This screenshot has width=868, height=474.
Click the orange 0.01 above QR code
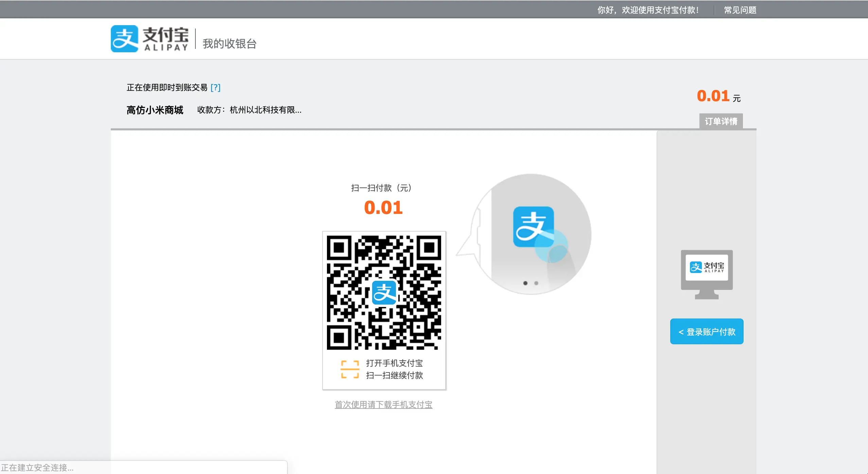click(x=383, y=207)
